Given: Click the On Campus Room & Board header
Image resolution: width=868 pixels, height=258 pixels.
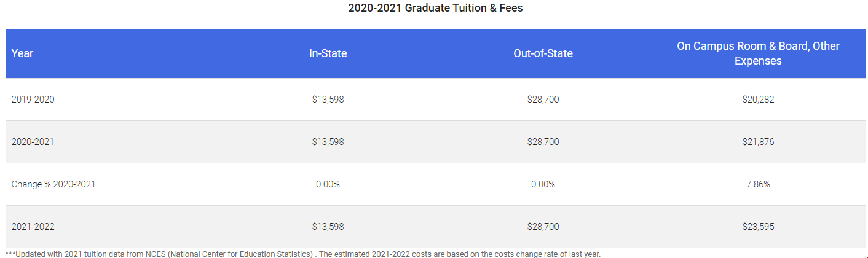Looking at the screenshot, I should (x=758, y=53).
